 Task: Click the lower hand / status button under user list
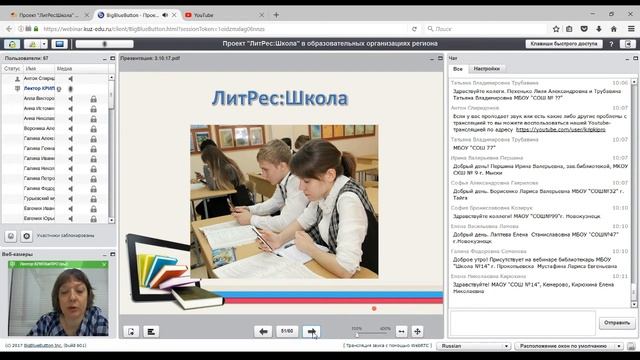pos(11,236)
